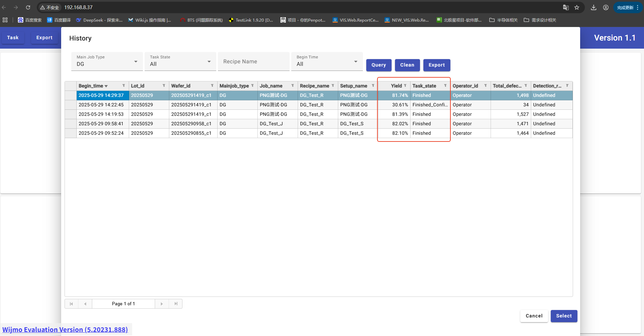Screen dimensions: 644x336
Task: Open the Task menu in header
Action: click(13, 37)
